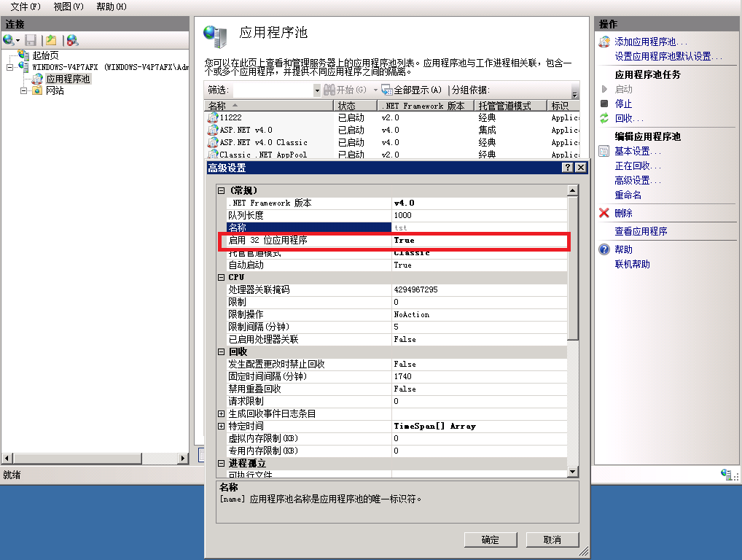742x560 pixels.
Task: Click the 确定 button to confirm settings
Action: click(490, 540)
